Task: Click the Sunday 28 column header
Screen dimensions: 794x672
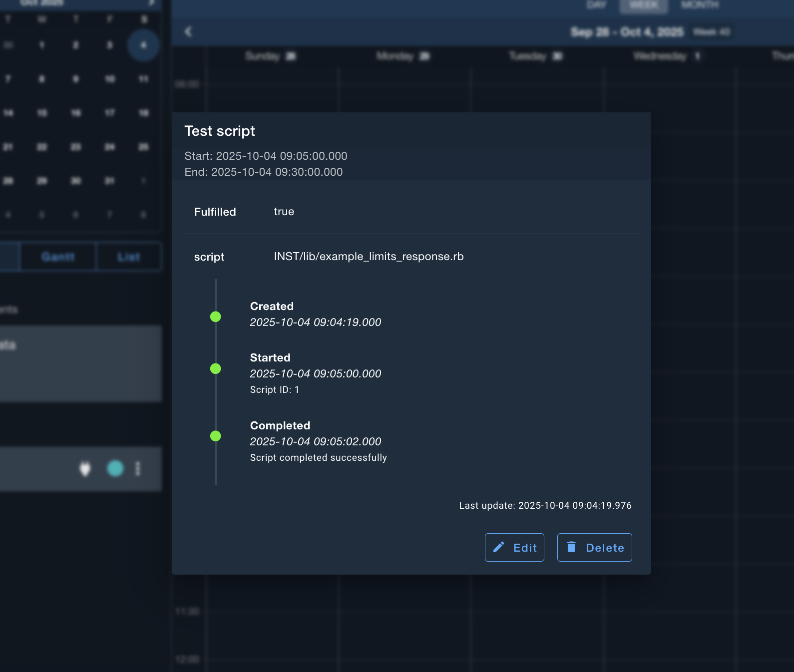Action: (x=271, y=56)
